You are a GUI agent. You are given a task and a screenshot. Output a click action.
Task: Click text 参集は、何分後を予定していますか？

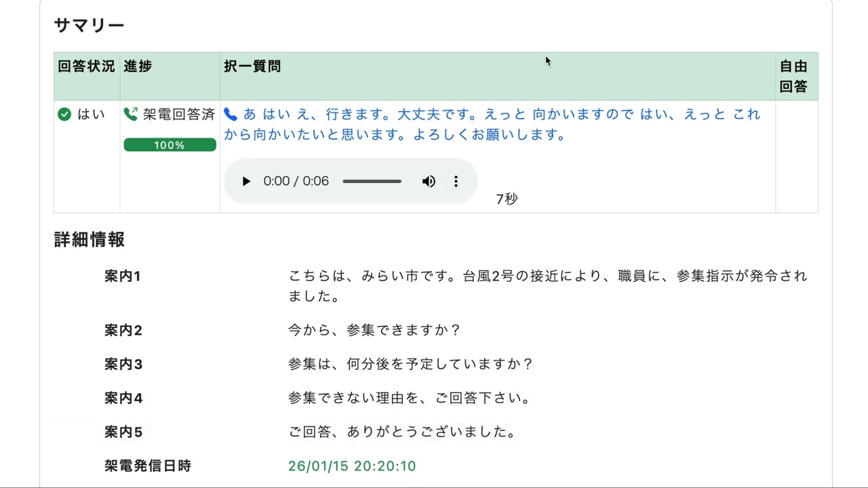coord(412,365)
